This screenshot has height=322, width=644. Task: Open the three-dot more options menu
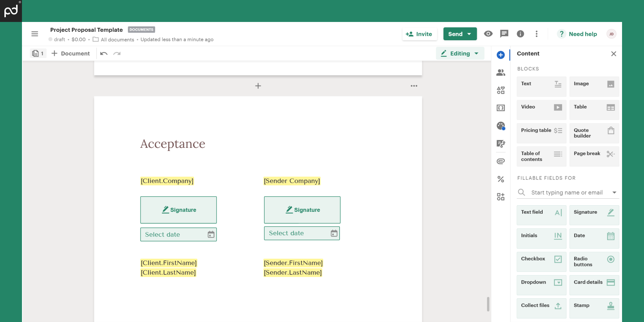point(536,34)
